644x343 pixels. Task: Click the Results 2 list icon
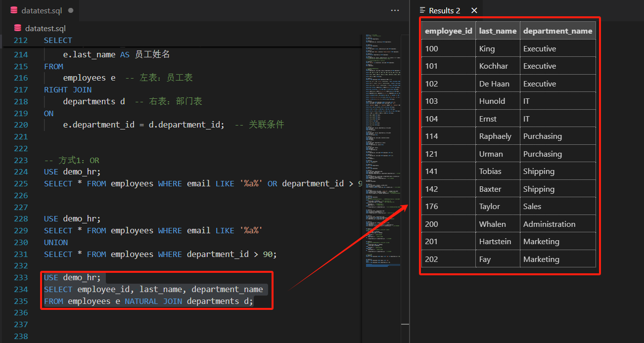[422, 10]
